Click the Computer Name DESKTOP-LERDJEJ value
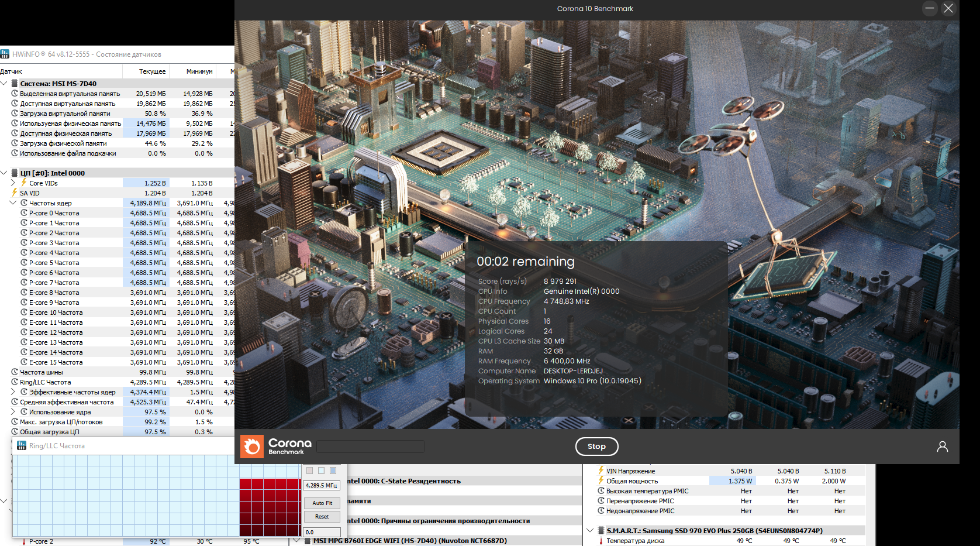980x546 pixels. (x=573, y=371)
